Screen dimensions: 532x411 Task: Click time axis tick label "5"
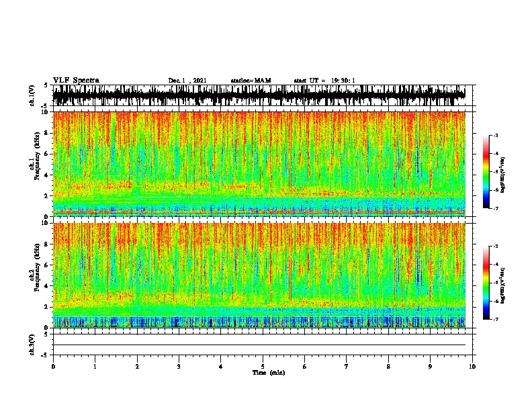[263, 367]
